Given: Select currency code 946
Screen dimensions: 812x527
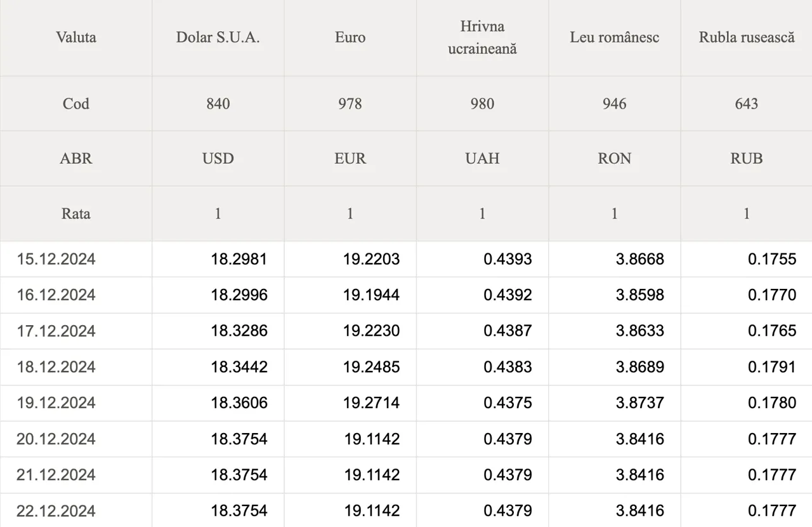Looking at the screenshot, I should click(x=615, y=103).
